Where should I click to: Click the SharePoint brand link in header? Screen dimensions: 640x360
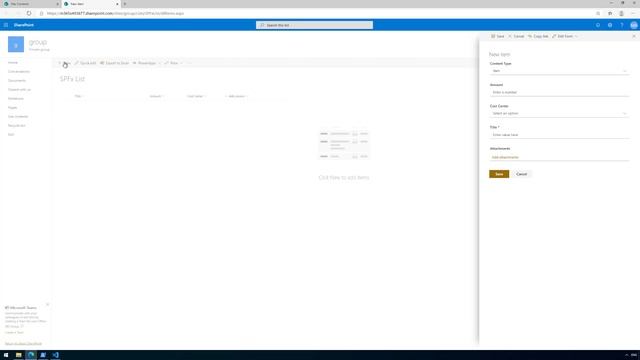tap(24, 25)
